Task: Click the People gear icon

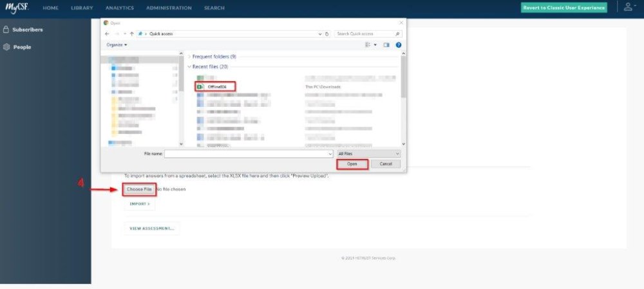Action: click(x=6, y=47)
